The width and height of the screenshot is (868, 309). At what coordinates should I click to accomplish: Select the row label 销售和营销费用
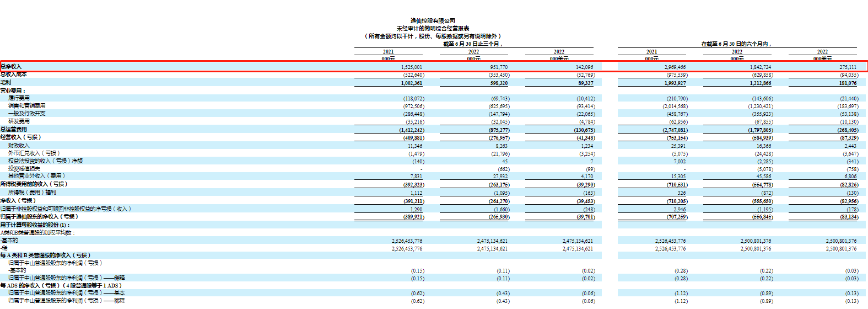pos(26,105)
